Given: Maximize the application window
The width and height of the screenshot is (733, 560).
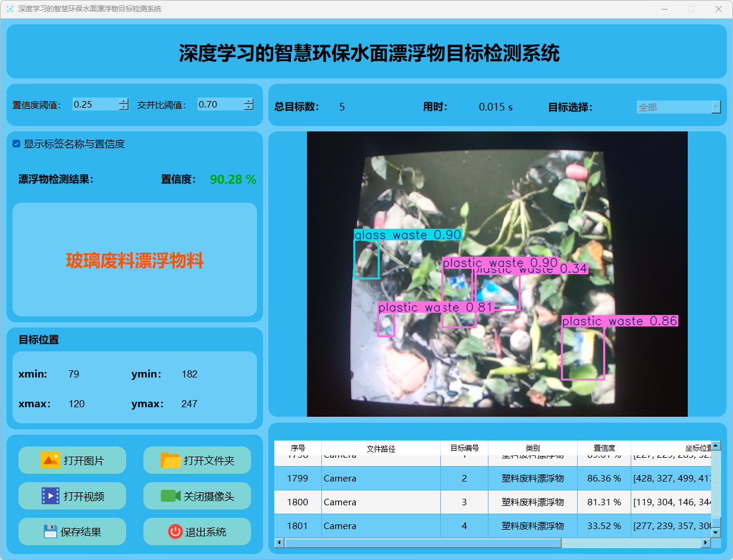Looking at the screenshot, I should point(691,9).
